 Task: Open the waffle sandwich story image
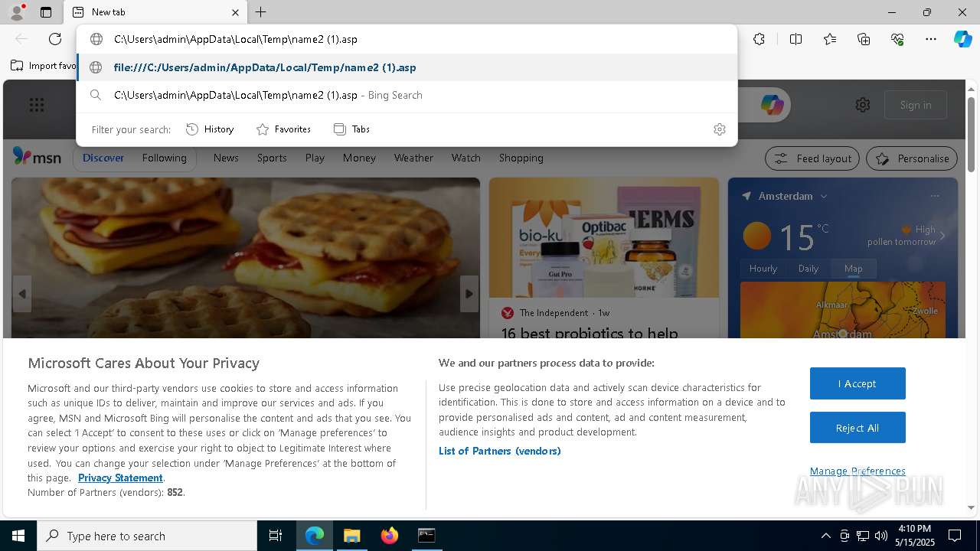point(245,258)
